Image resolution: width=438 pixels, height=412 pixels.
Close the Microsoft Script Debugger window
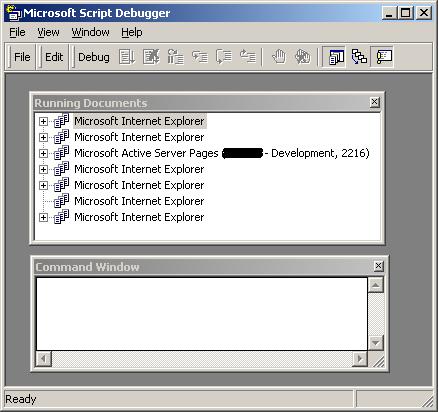click(x=424, y=13)
